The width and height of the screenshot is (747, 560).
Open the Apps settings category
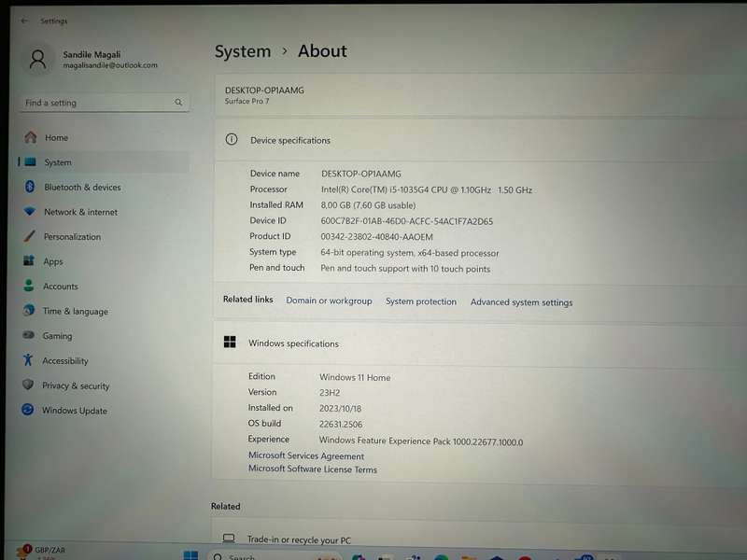click(x=104, y=261)
